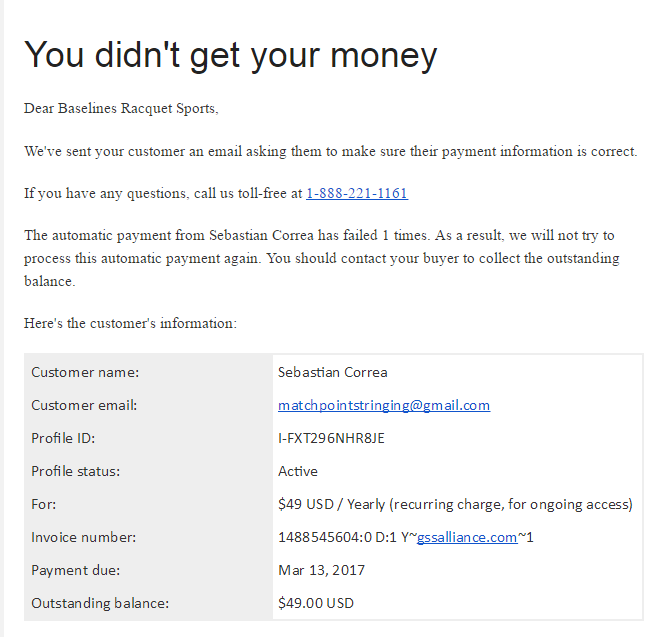Click the 'Payment due:' label
Screen dimensions: 649x637
76,570
